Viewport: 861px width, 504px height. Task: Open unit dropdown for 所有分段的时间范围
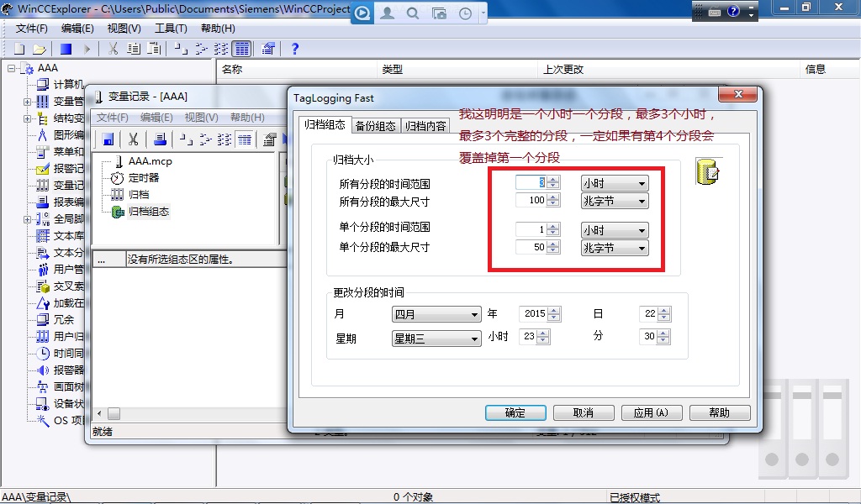click(x=615, y=183)
